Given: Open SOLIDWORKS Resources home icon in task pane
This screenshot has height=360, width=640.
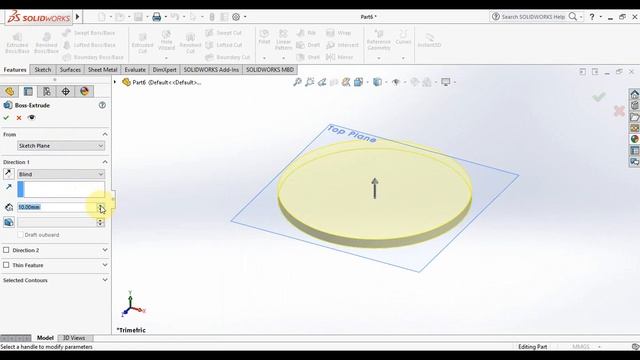Looking at the screenshot, I should 634,94.
